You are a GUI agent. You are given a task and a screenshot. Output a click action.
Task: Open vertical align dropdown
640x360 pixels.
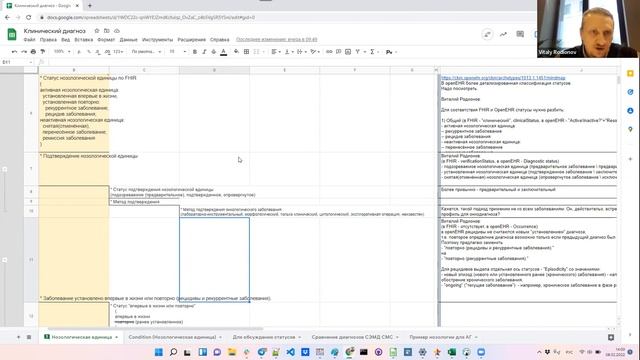point(289,52)
